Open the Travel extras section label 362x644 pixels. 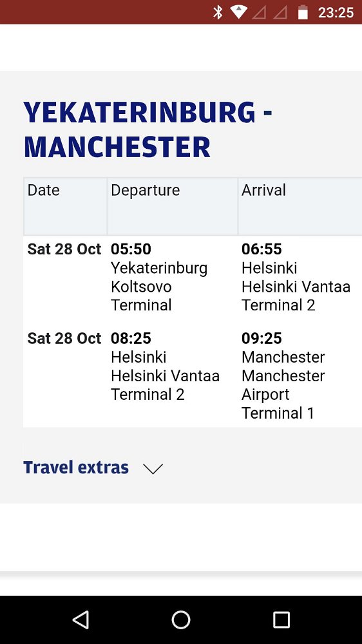[x=76, y=468]
